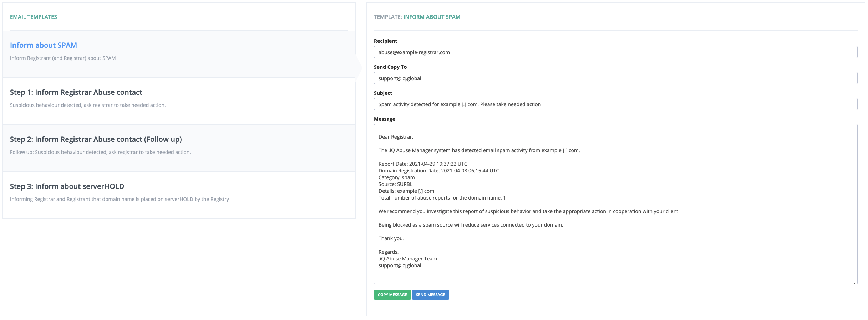Click the Send Copy To label
Image resolution: width=868 pixels, height=320 pixels.
point(390,67)
